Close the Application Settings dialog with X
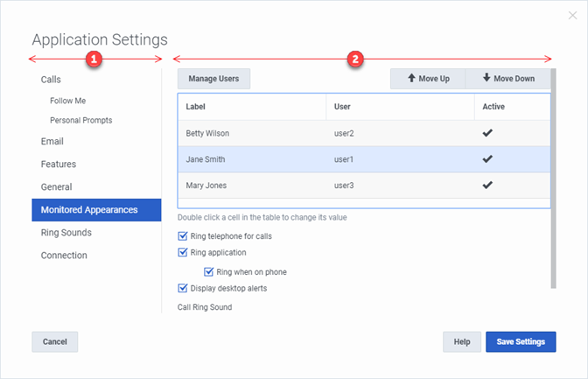Screen dimensions: 588x379 point(572,16)
